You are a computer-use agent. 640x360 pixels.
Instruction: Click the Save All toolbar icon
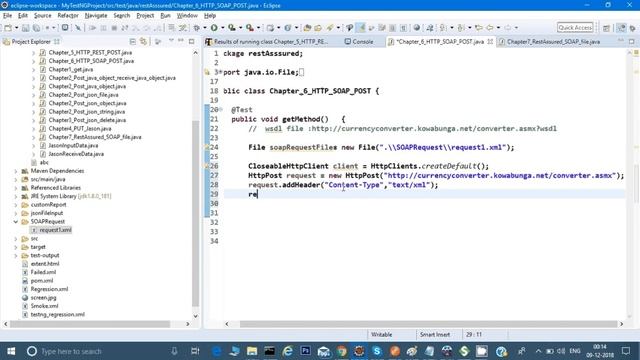click(36, 28)
